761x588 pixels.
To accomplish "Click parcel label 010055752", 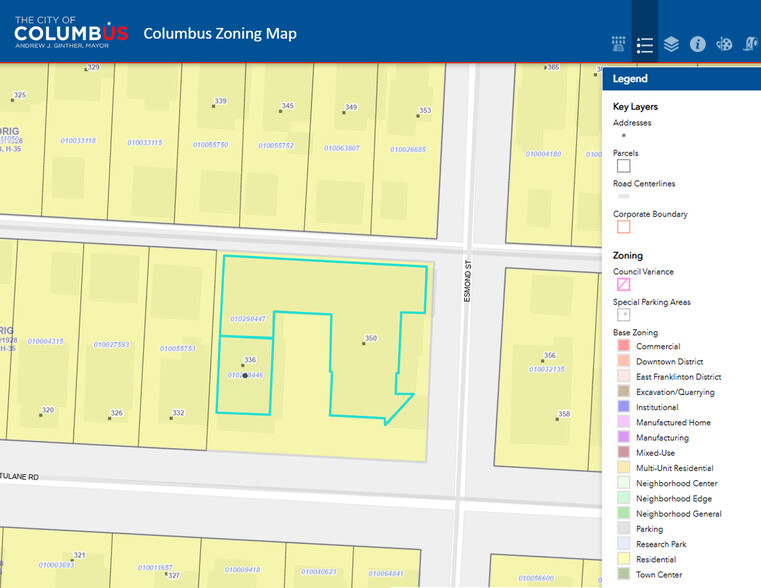I will tap(276, 146).
